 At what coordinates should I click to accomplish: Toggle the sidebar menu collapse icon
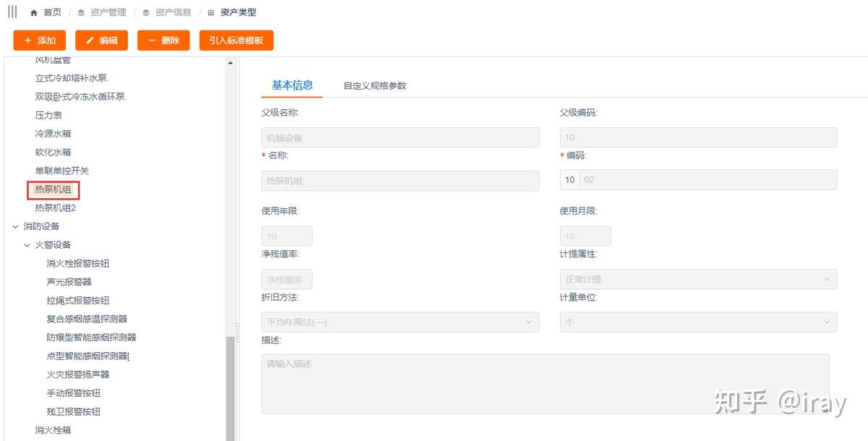click(12, 12)
